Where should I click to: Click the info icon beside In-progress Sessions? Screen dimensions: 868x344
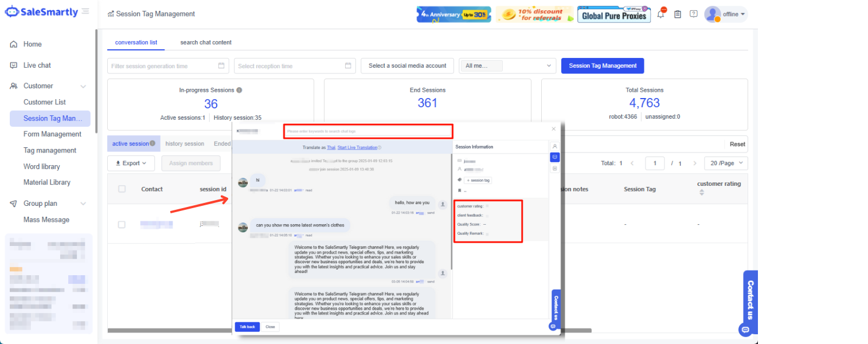coord(239,90)
